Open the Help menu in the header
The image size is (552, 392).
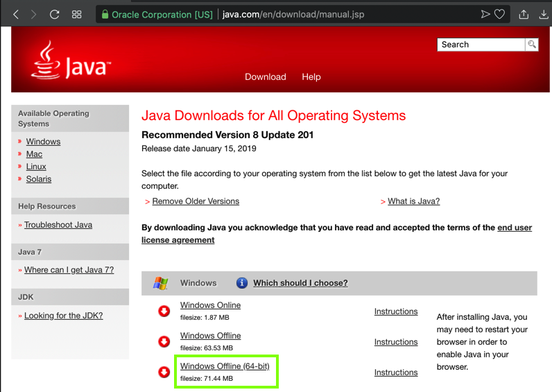pos(311,77)
